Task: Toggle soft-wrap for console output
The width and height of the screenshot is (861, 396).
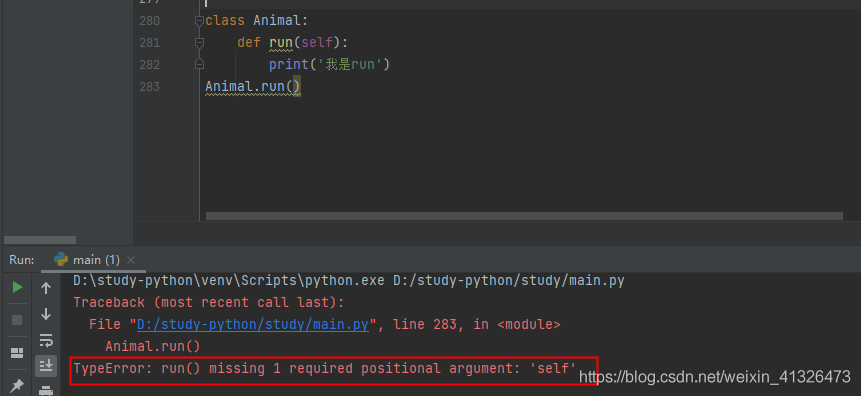Action: [46, 340]
